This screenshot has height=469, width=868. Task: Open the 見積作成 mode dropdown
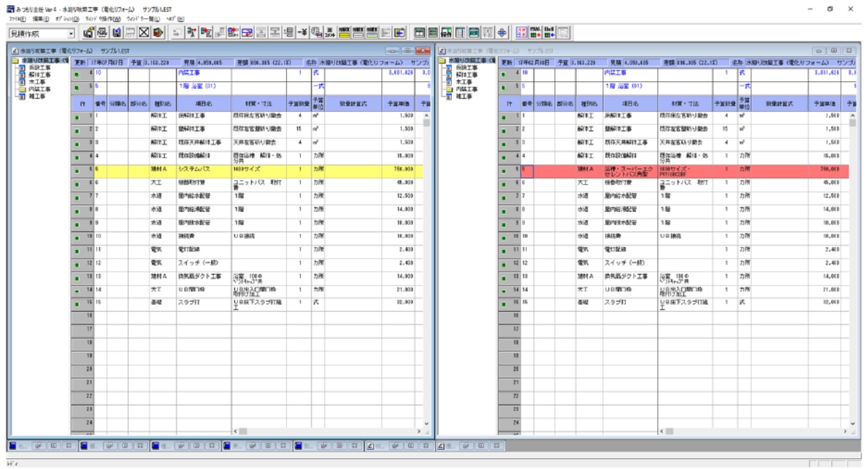point(71,34)
